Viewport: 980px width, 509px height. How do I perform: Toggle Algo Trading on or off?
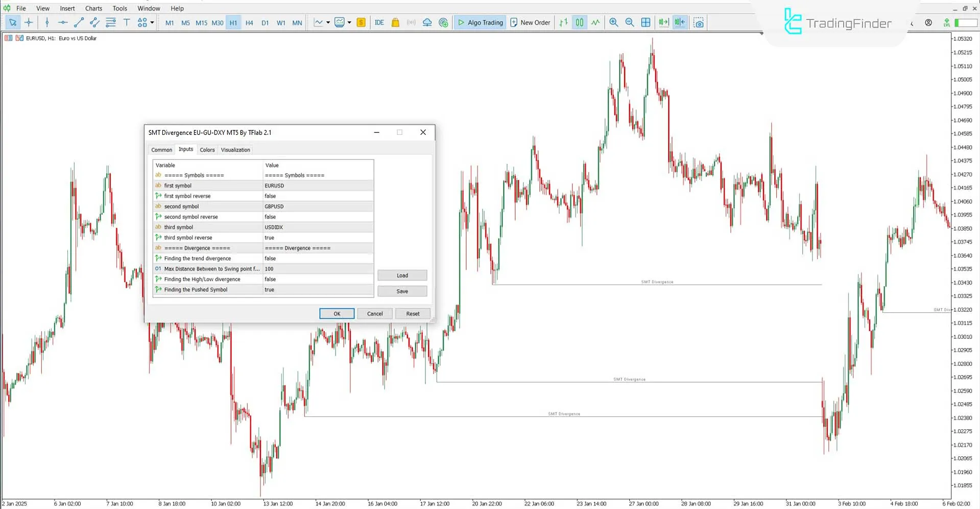click(480, 22)
